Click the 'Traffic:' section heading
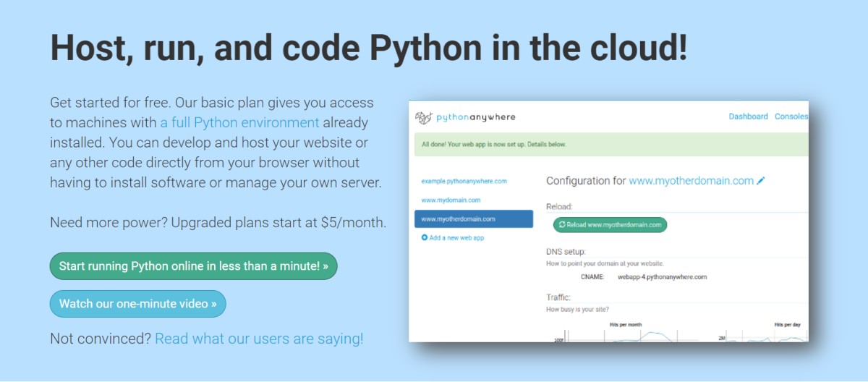 [x=558, y=297]
